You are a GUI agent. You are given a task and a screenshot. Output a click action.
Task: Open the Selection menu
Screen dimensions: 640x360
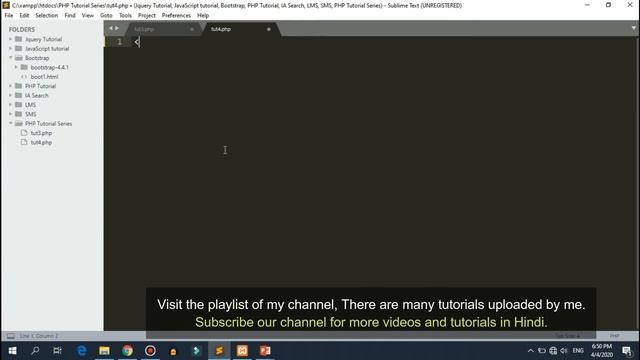click(47, 16)
